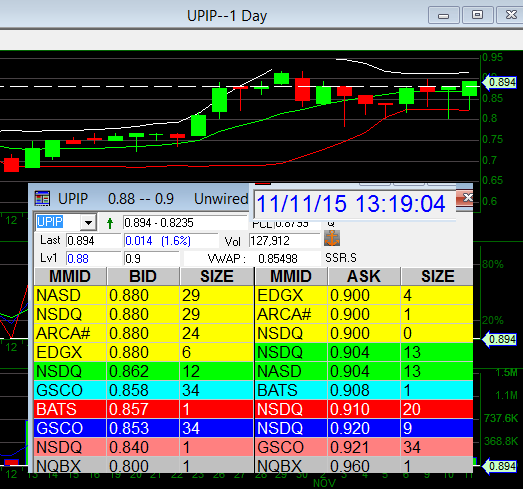Select the ARCA# 0.880 bid row
The width and height of the screenshot is (523, 489).
(x=144, y=333)
